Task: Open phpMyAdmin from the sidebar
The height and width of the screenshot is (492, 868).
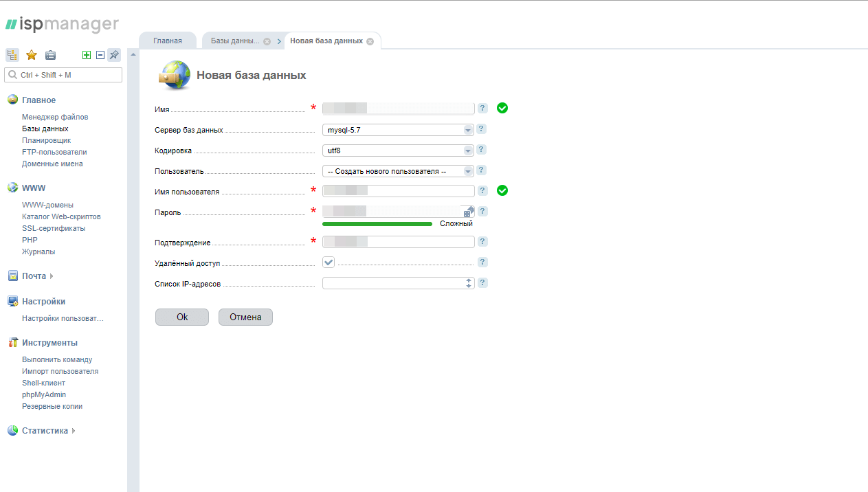Action: 44,394
